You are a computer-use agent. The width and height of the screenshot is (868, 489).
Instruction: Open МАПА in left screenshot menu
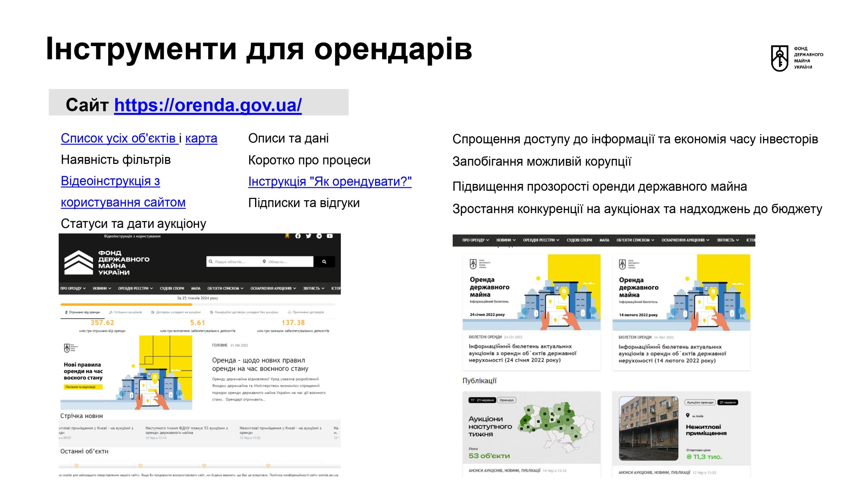196,288
